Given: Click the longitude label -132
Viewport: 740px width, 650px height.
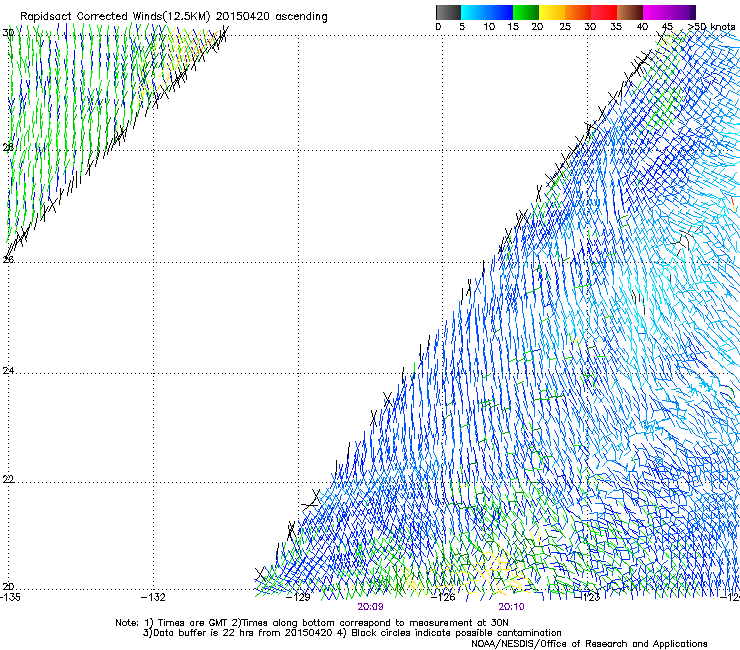Looking at the screenshot, I should point(154,597).
